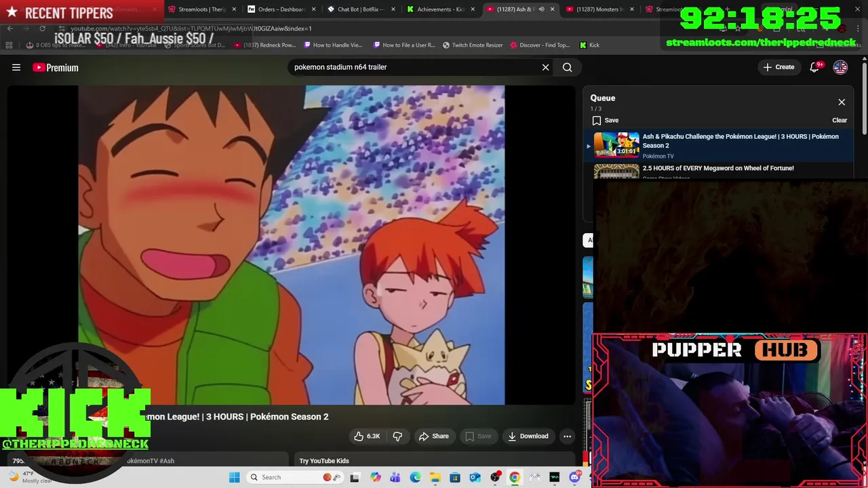Open Microsoft Store from taskbar
Image resolution: width=868 pixels, height=488 pixels.
pyautogui.click(x=455, y=477)
